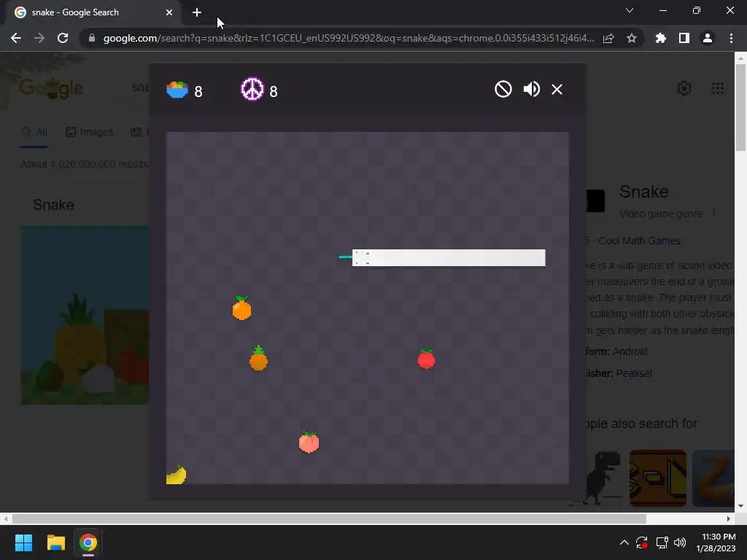The height and width of the screenshot is (560, 747).
Task: Click the circle-slash icon in game header
Action: [x=503, y=89]
